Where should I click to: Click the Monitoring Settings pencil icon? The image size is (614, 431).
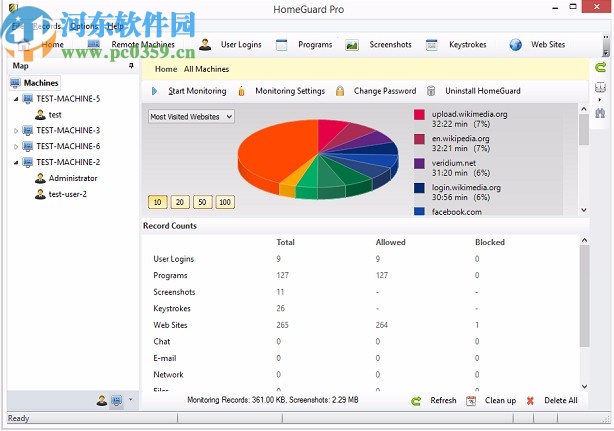(241, 91)
